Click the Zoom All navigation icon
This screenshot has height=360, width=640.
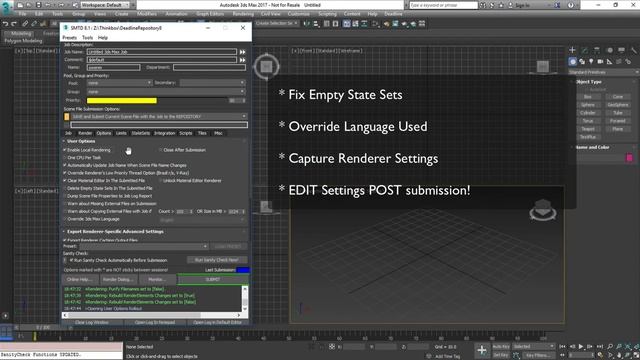tap(619, 347)
